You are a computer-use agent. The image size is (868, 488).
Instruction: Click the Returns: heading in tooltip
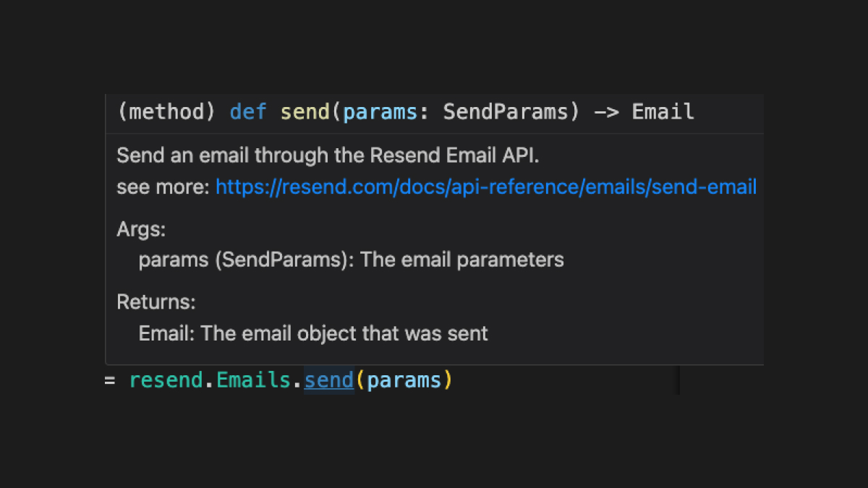(x=156, y=301)
